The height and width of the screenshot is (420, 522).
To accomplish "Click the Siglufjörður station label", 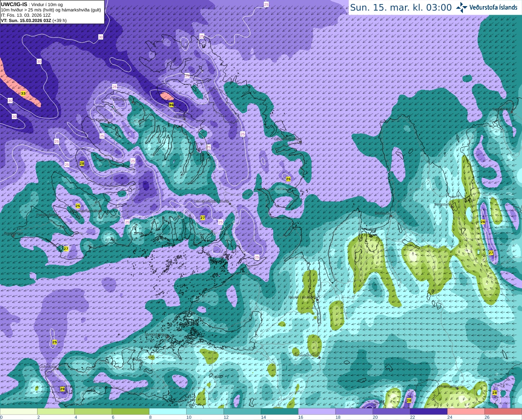I will 501,109.
